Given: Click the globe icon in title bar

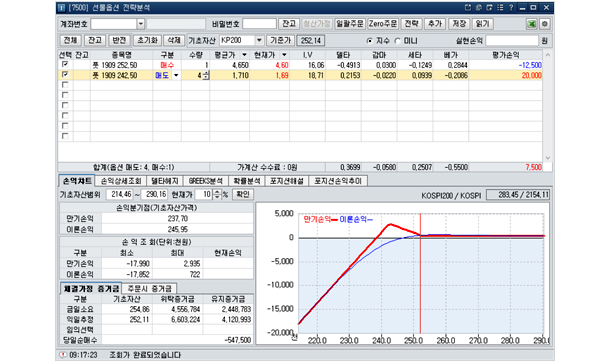Looking at the screenshot, I should tap(479, 7).
